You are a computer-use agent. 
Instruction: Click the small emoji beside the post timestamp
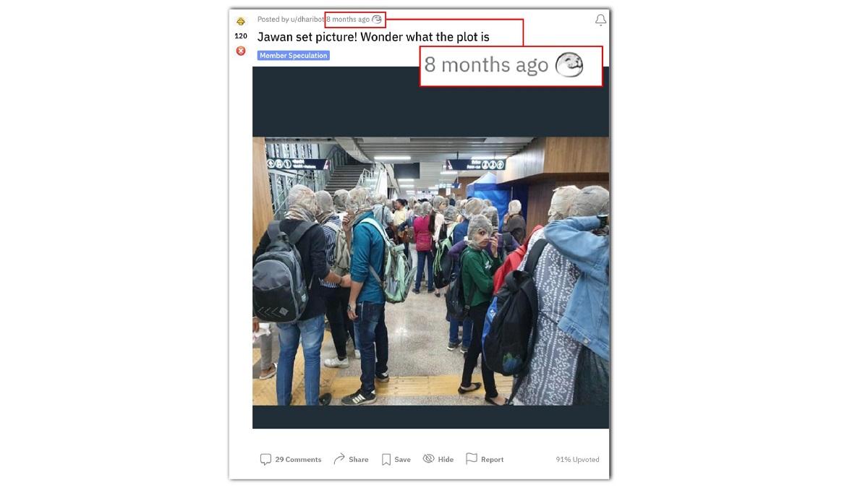tap(377, 20)
